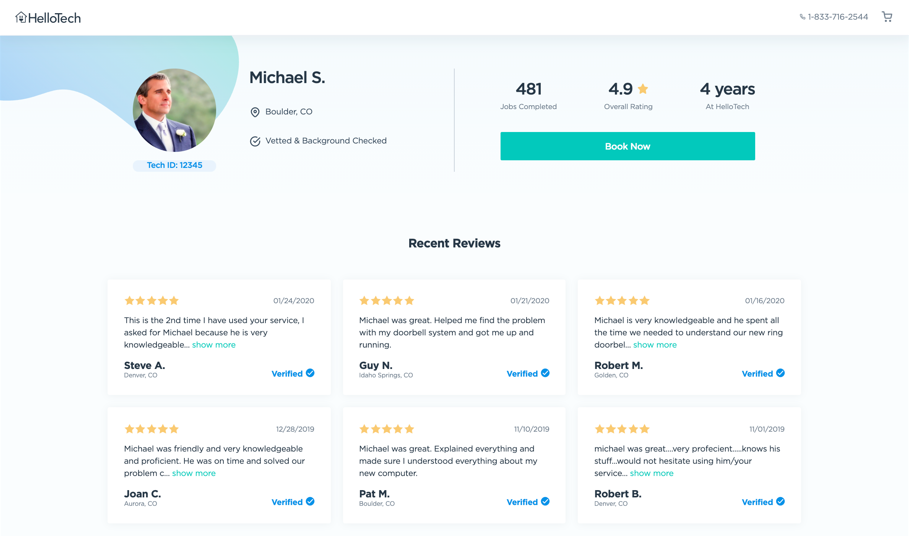
Task: Expand Steve A.'s review with show more
Action: pos(214,345)
